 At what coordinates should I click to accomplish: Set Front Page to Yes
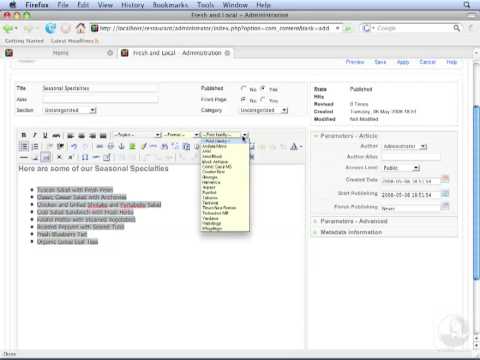coord(263,99)
